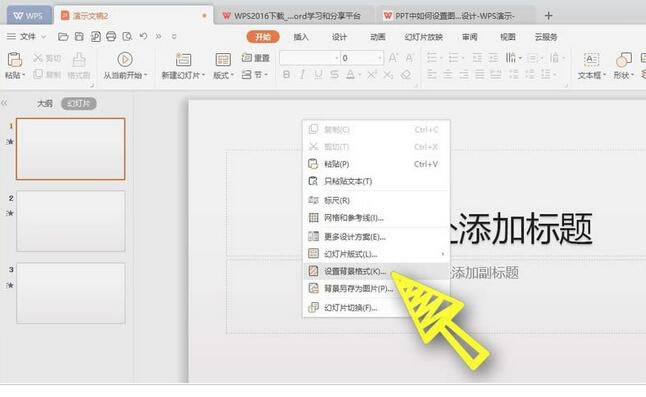Switch to the Review ribbon tab

[x=470, y=37]
